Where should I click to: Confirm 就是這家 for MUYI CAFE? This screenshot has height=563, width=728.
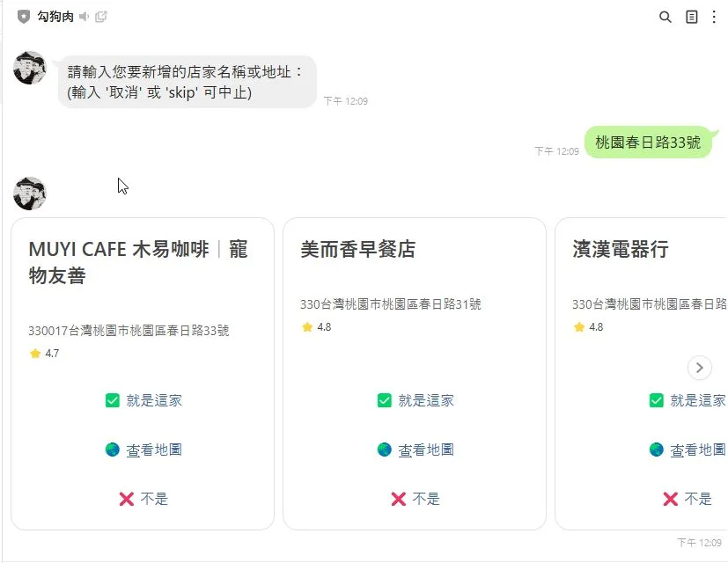click(143, 400)
